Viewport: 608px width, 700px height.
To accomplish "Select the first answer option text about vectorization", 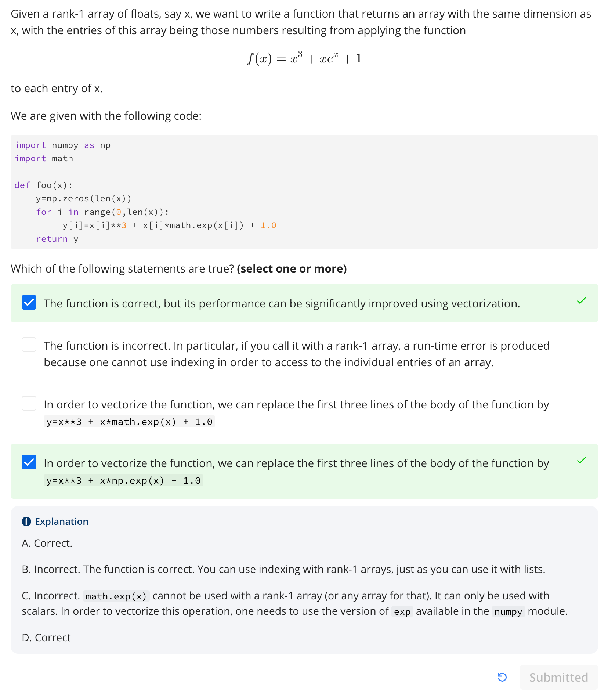I will pos(282,304).
